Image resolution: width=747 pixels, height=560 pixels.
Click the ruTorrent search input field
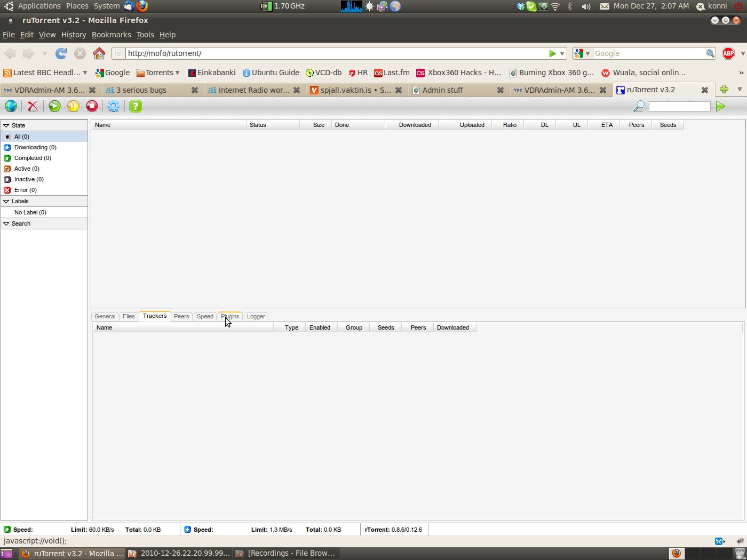click(679, 106)
